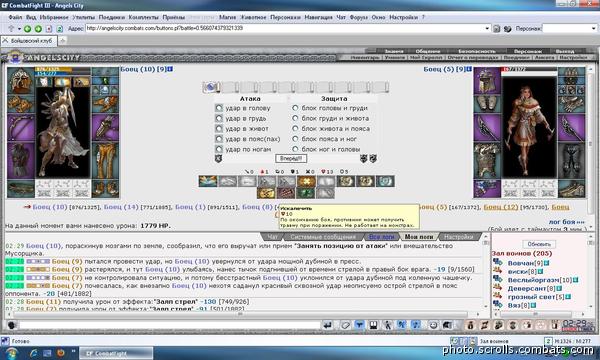Screen dimensions: 600x360
Task: Expand the "Персонаж" combo box
Action: click(593, 28)
